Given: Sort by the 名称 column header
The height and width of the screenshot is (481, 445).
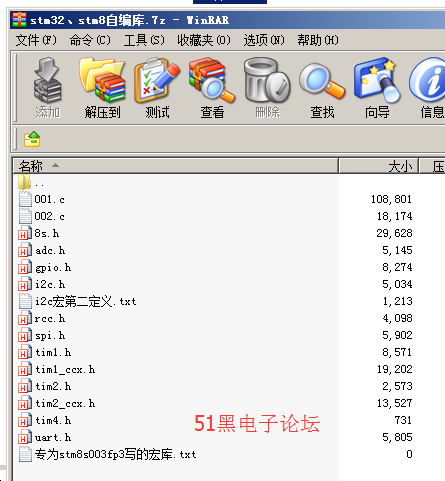Looking at the screenshot, I should point(176,166).
